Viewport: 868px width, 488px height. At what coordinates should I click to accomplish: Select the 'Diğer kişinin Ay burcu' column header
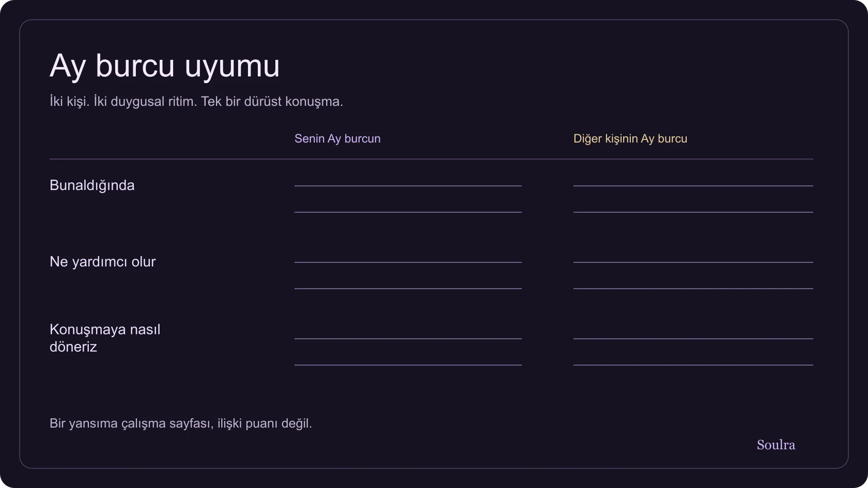coord(630,138)
